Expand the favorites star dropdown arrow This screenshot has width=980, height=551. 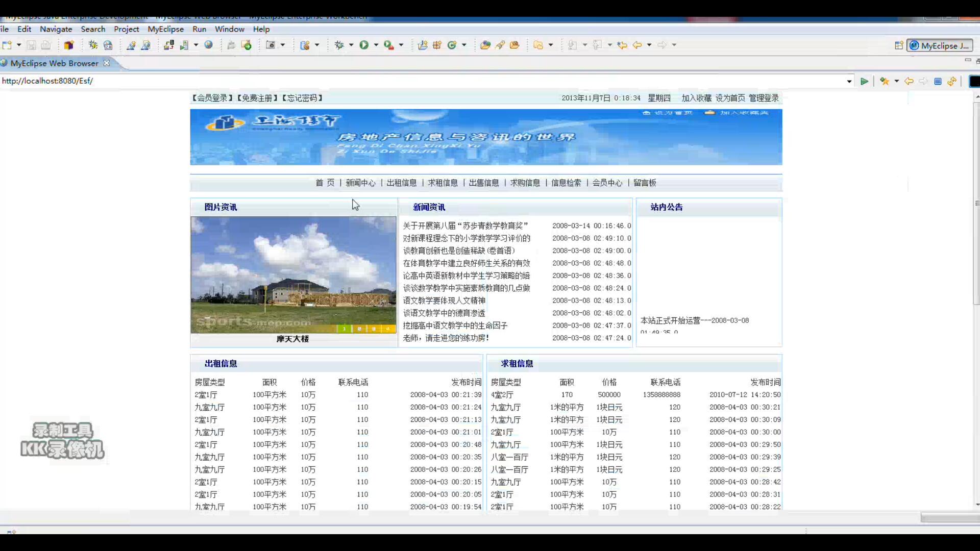pyautogui.click(x=896, y=81)
